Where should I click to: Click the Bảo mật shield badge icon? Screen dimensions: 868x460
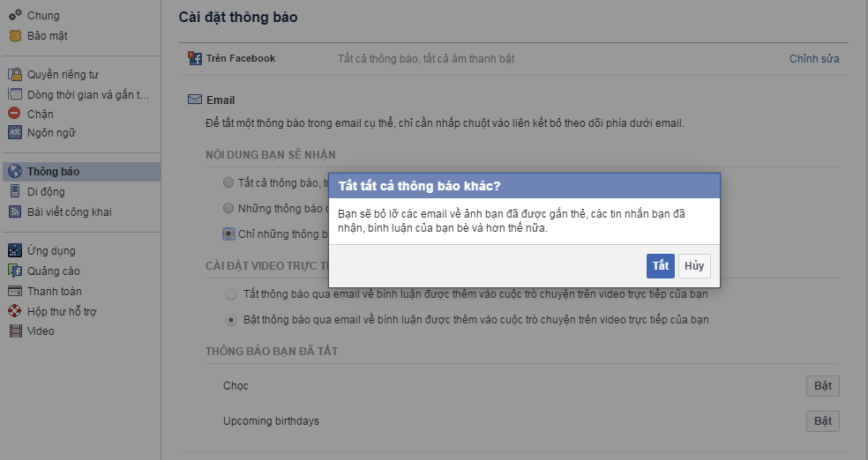[x=15, y=36]
